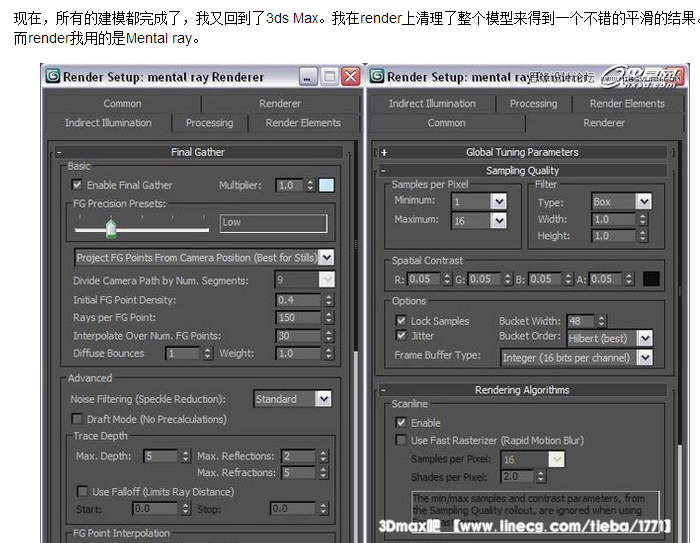Click Spatial Contrast A spinner arrows
Image resolution: width=700 pixels, height=543 pixels.
(x=629, y=279)
